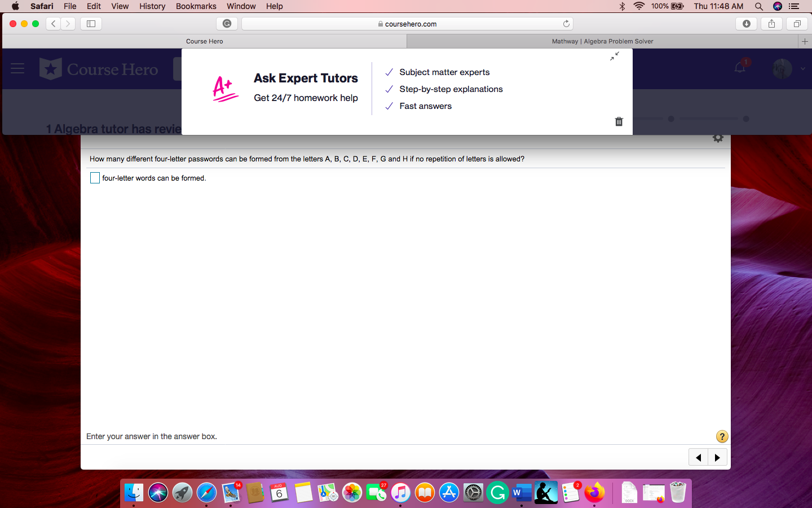Expand the profile avatar dropdown arrow

click(x=803, y=69)
